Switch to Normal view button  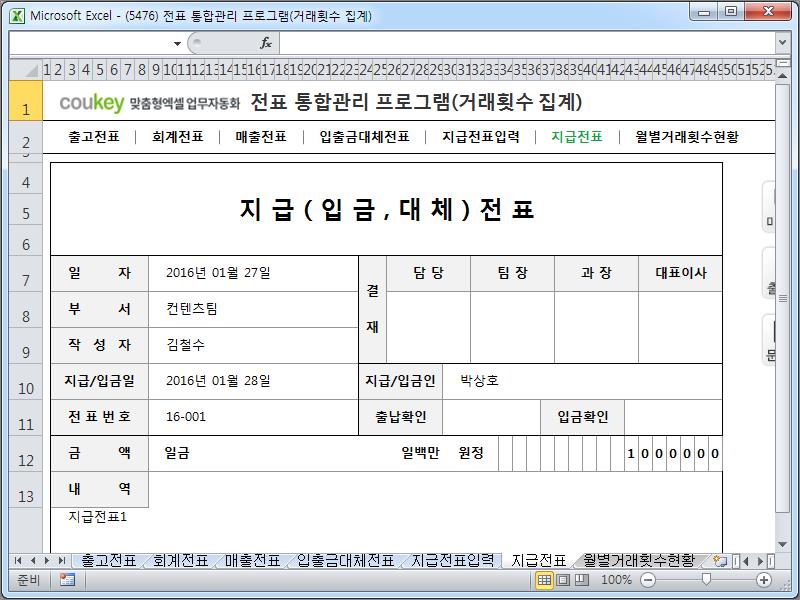click(x=544, y=580)
